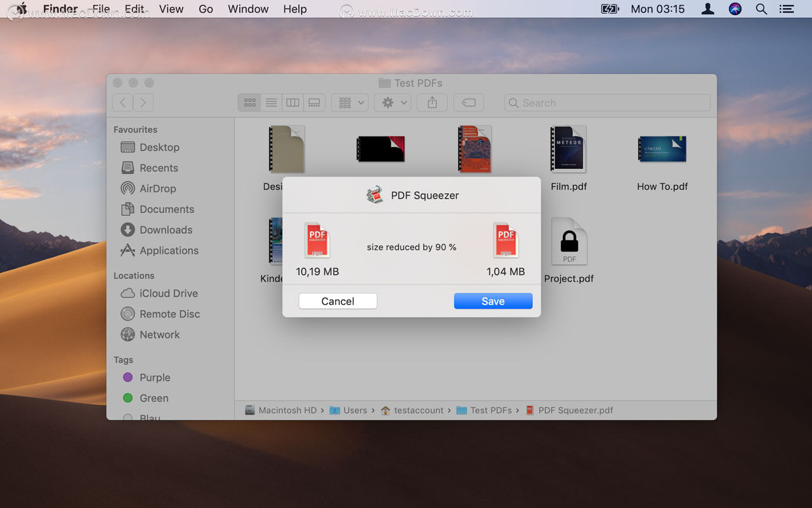Switch Finder to gallery view

[314, 102]
